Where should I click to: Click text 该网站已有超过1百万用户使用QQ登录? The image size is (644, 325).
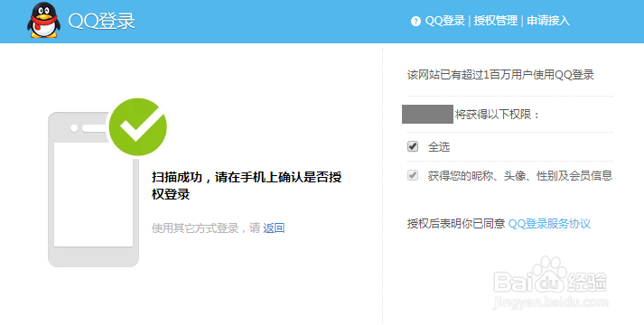tap(500, 75)
